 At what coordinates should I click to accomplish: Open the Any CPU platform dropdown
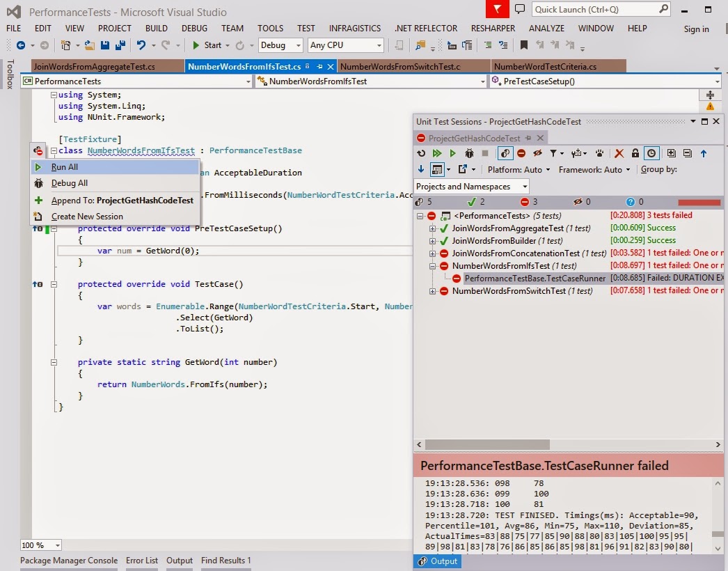click(x=346, y=45)
